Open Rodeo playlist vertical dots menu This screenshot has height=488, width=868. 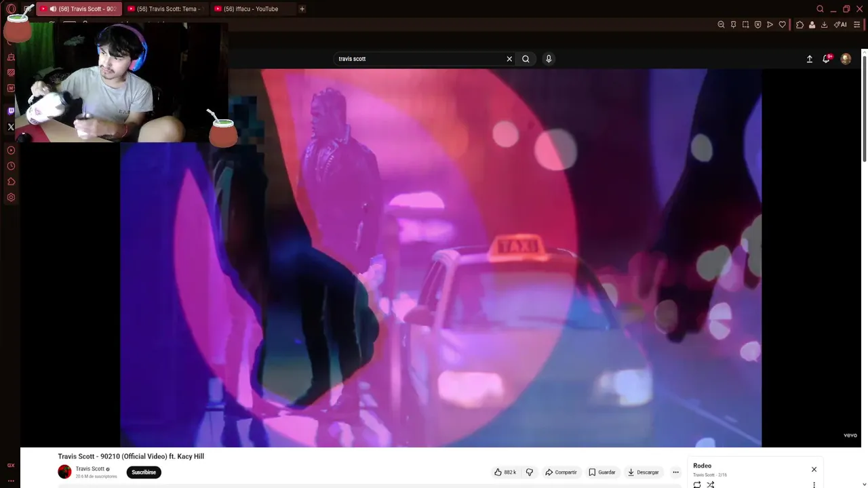coord(814,485)
